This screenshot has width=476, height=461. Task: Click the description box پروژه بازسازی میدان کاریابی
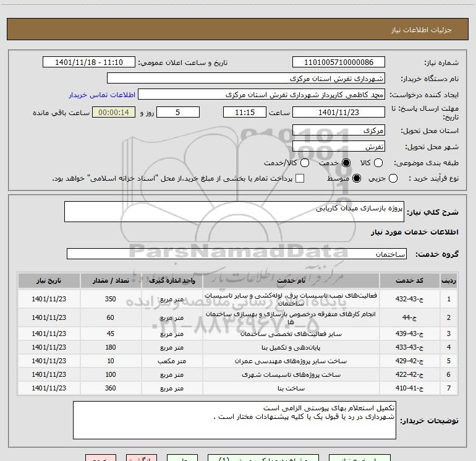tap(234, 212)
